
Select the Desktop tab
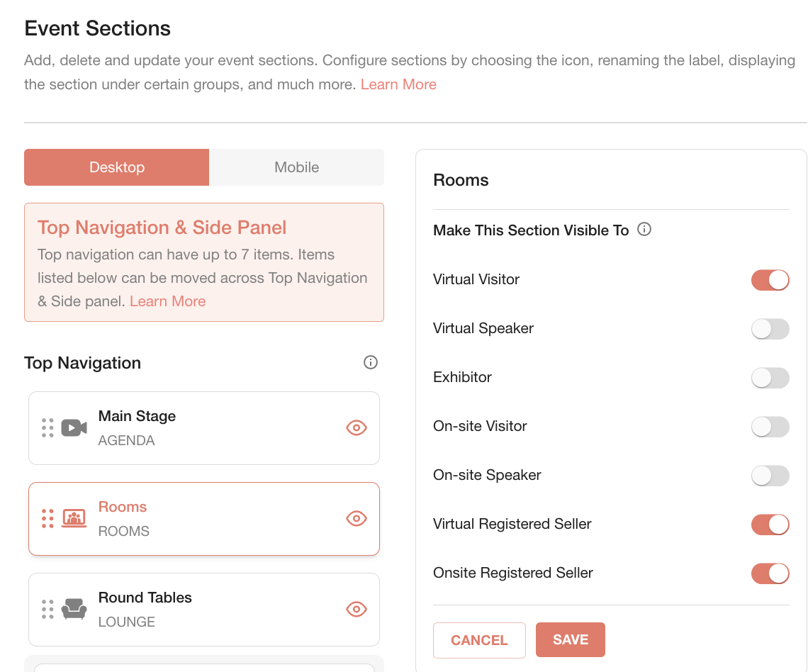(117, 167)
